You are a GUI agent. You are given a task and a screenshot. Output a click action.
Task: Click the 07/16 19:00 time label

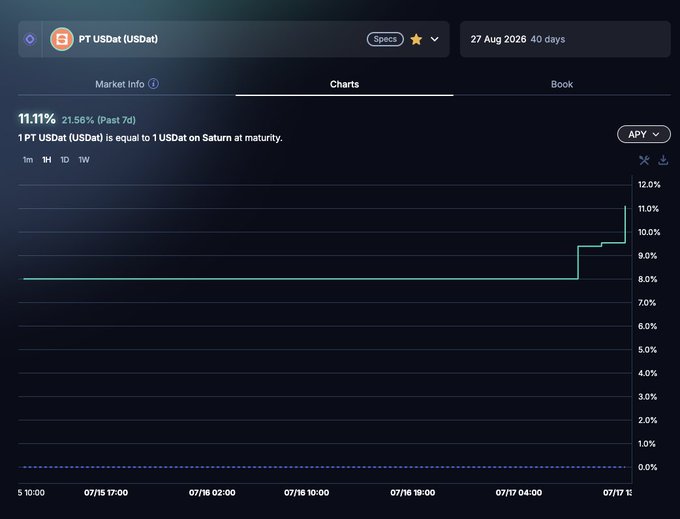tap(412, 493)
